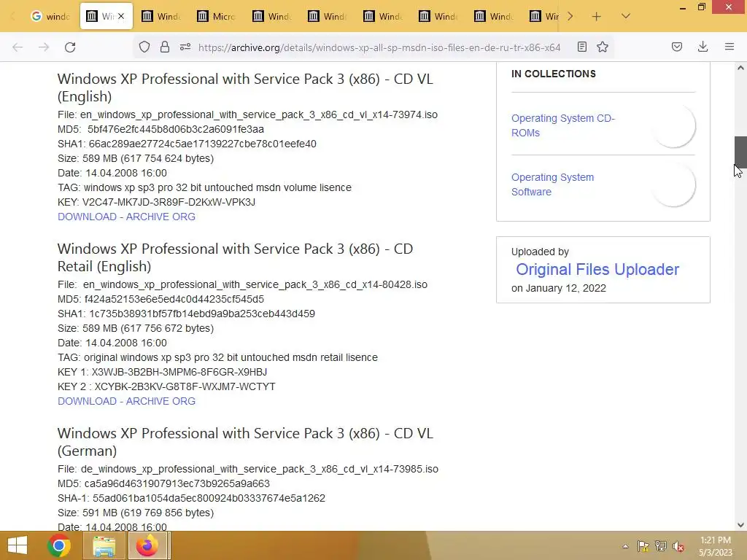Select the Firefox taskbar button
This screenshot has width=747, height=560.
(147, 545)
